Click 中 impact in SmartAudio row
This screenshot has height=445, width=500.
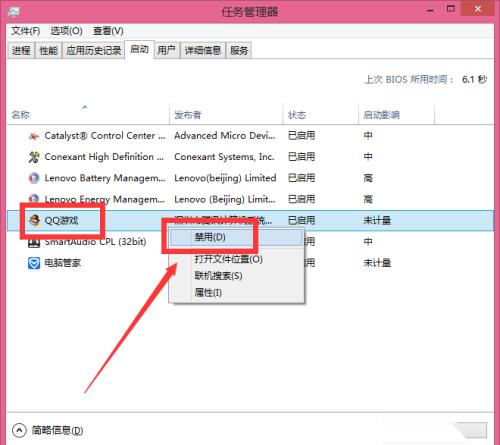(368, 242)
